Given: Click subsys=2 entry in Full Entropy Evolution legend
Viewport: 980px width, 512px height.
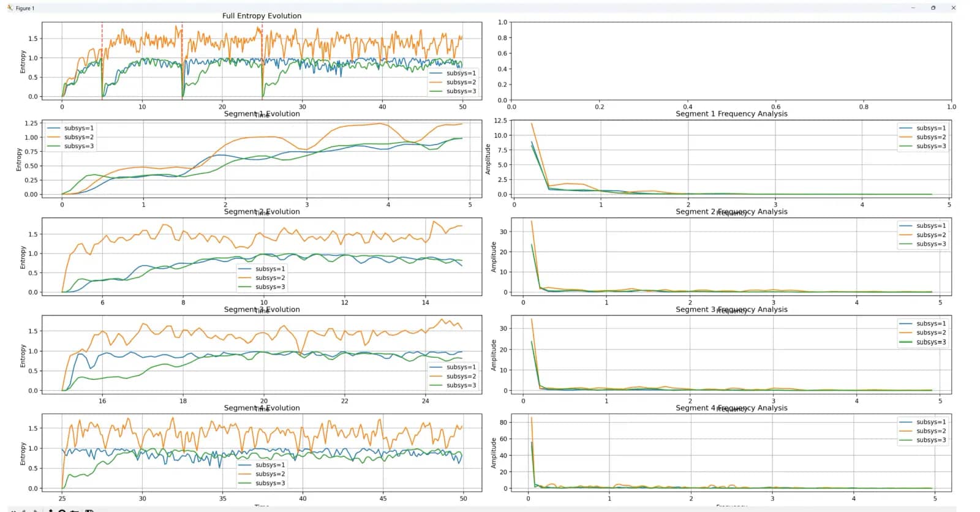Looking at the screenshot, I should click(461, 82).
